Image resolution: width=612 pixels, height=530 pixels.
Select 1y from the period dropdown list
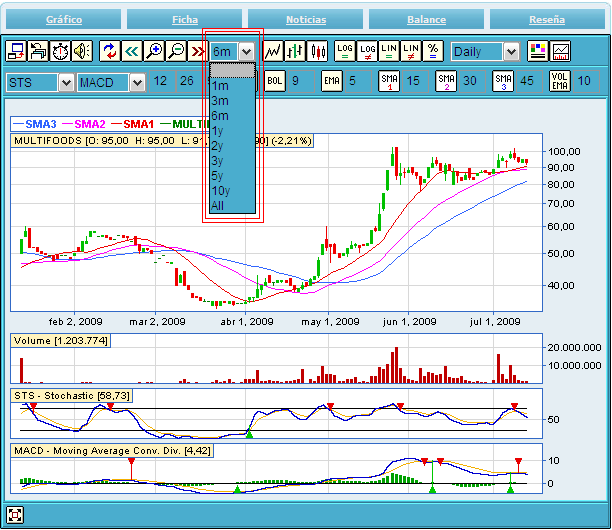point(219,131)
